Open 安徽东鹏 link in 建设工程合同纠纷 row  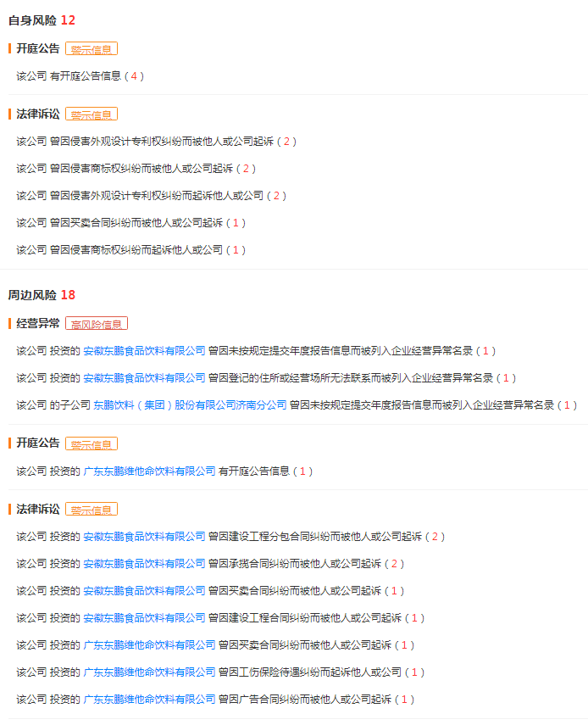point(144,618)
